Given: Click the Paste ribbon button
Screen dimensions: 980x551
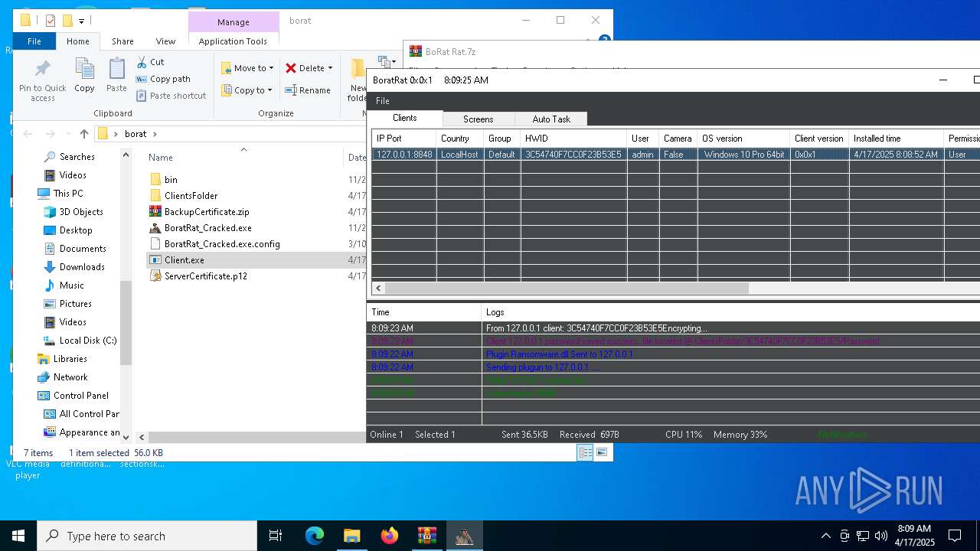Looking at the screenshot, I should [x=116, y=77].
